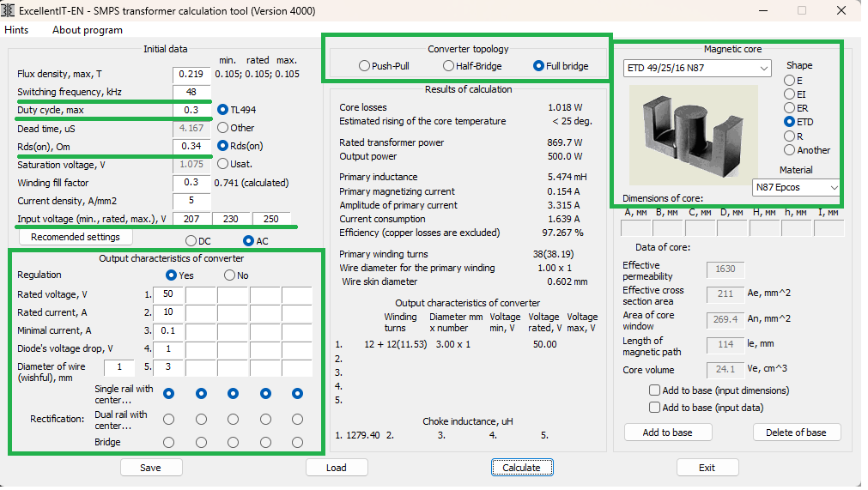Viewport: 868px width, 490px height.
Task: Close the SMPS calculation tool window
Action: tap(841, 10)
